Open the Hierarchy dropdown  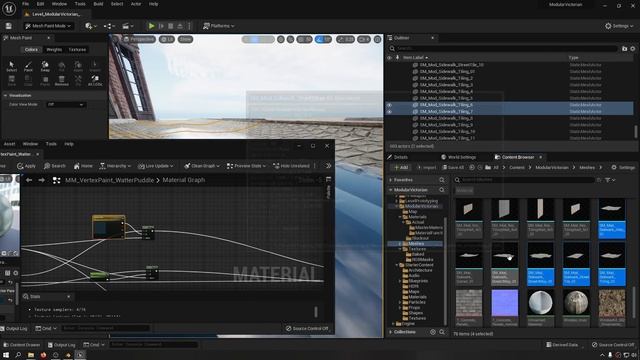coord(115,166)
